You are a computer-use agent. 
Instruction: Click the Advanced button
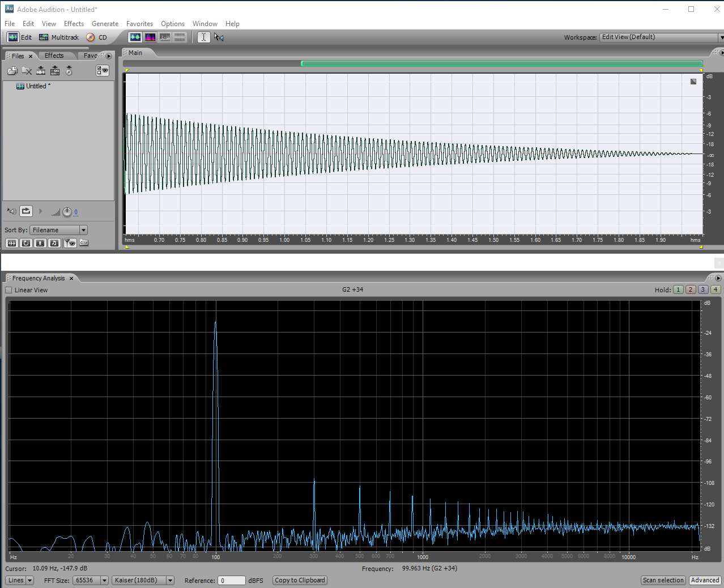pyautogui.click(x=705, y=580)
